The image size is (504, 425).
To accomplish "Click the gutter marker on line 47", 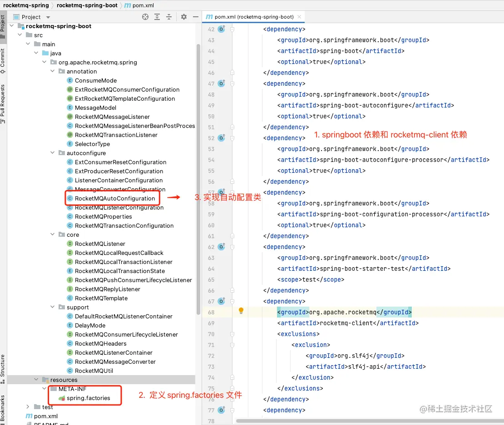I will [x=222, y=83].
